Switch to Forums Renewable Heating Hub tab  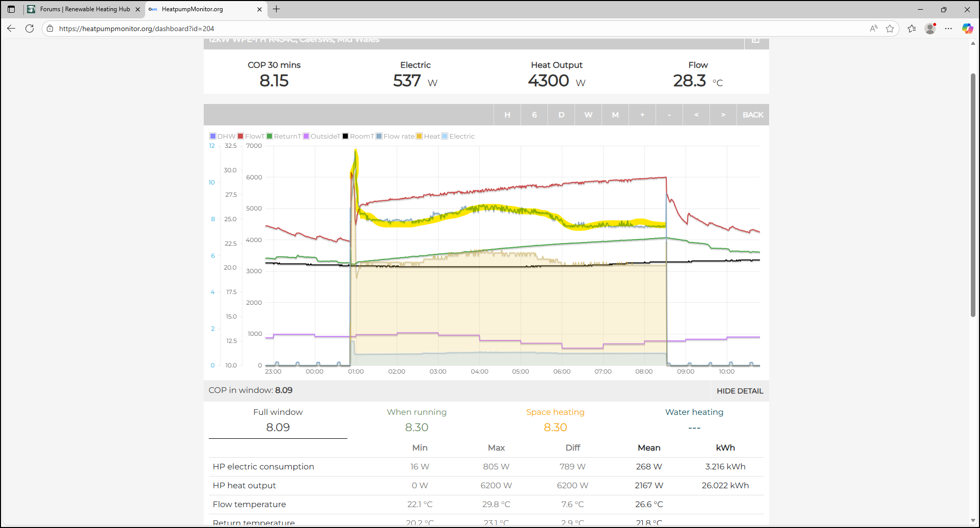(x=85, y=9)
